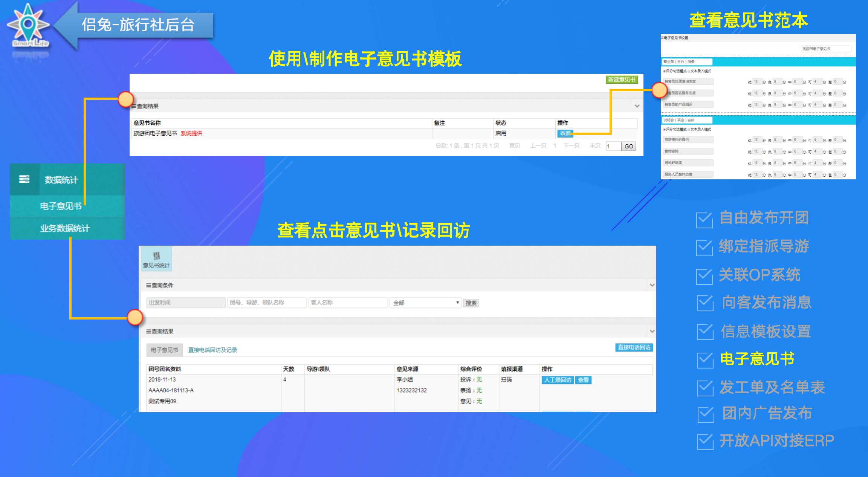Click the 搜索 button
868x477 pixels.
pos(471,303)
